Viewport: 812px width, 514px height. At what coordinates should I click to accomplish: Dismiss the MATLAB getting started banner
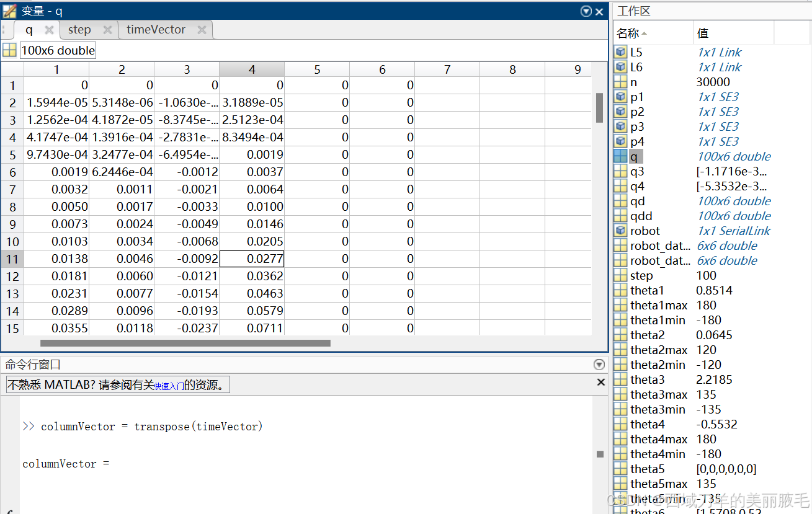600,383
